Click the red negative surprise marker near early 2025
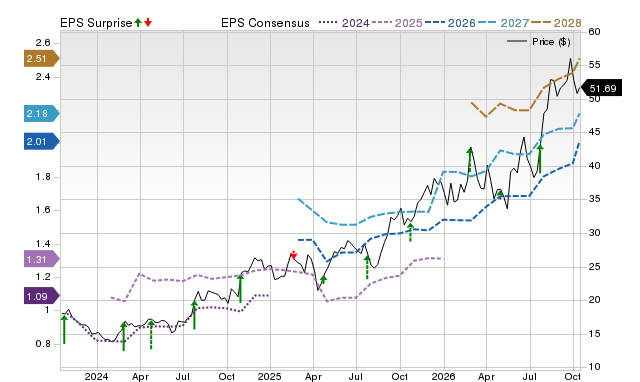This screenshot has height=382, width=640. (293, 255)
